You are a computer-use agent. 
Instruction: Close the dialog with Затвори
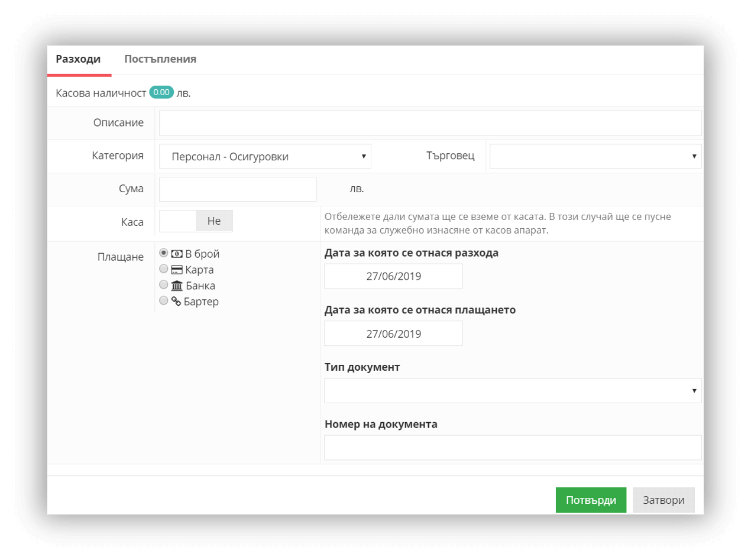pyautogui.click(x=663, y=500)
